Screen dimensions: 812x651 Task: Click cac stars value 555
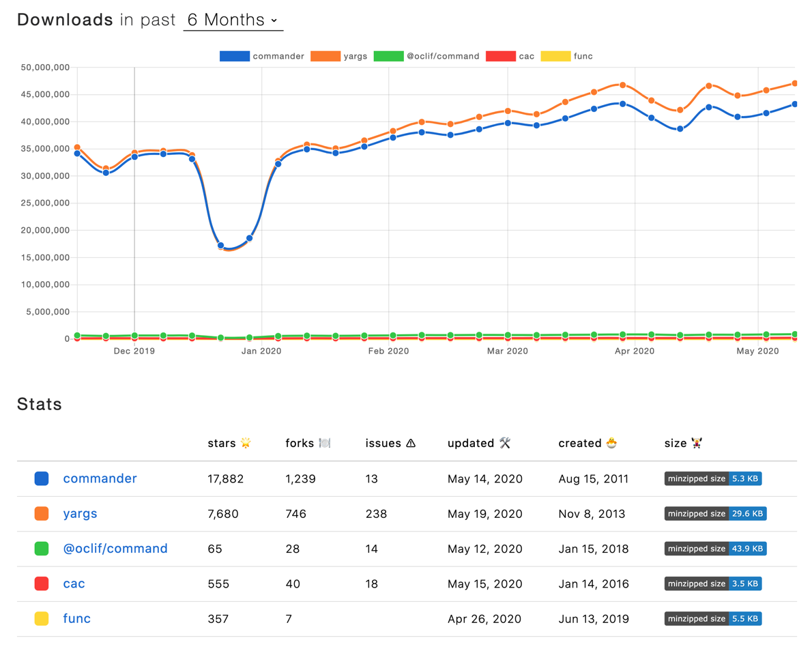(x=218, y=584)
